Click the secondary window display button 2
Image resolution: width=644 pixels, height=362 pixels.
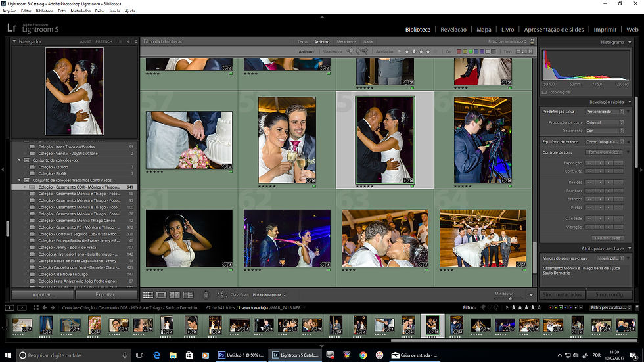pyautogui.click(x=22, y=308)
